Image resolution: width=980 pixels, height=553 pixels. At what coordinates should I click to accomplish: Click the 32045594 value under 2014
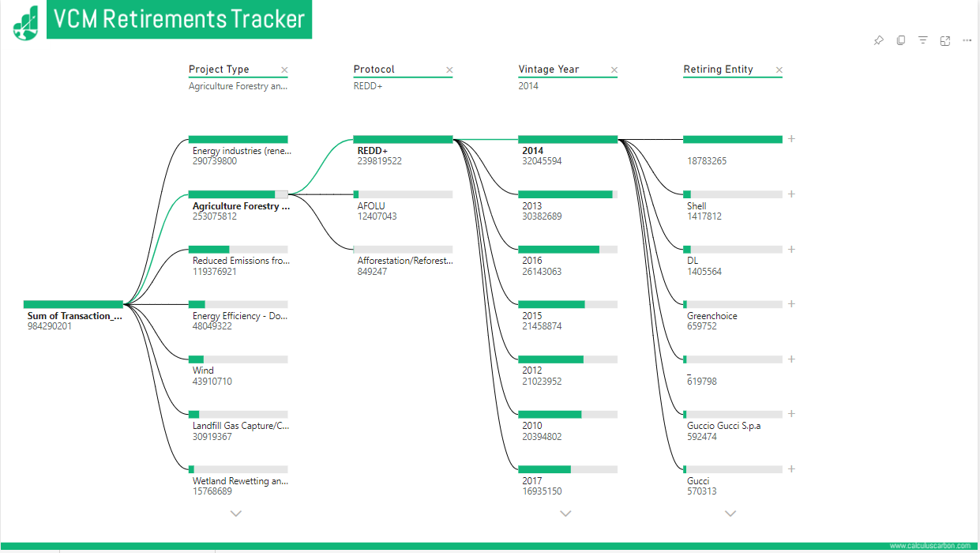[x=542, y=161]
